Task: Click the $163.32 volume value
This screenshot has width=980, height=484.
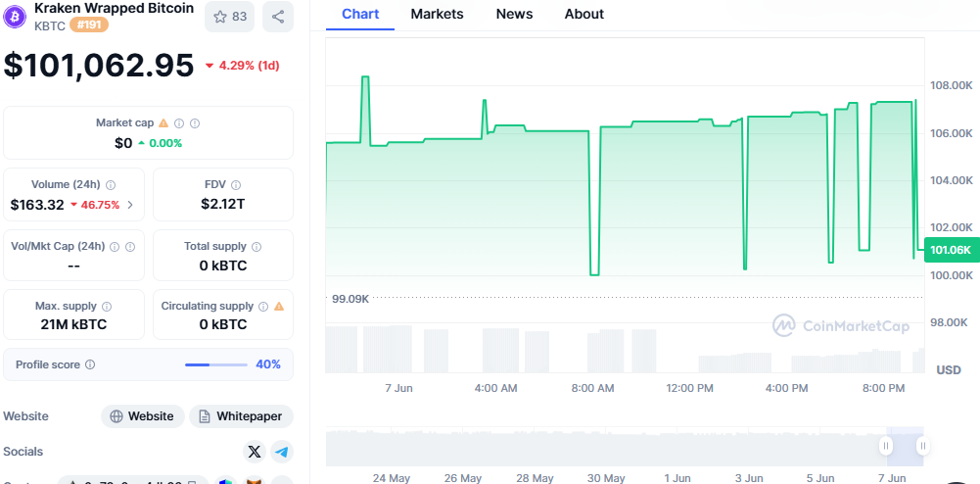Action: (x=37, y=205)
